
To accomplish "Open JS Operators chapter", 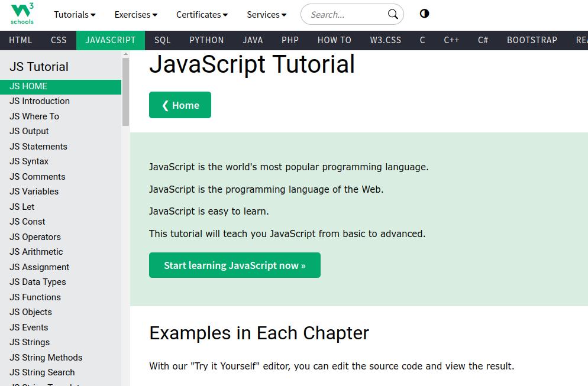I will tap(60, 237).
